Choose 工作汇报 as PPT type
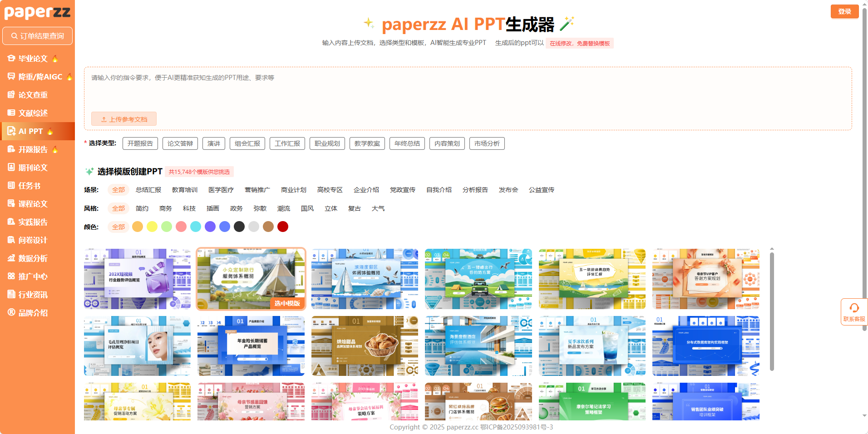Viewport: 868px width, 434px height. pyautogui.click(x=287, y=143)
